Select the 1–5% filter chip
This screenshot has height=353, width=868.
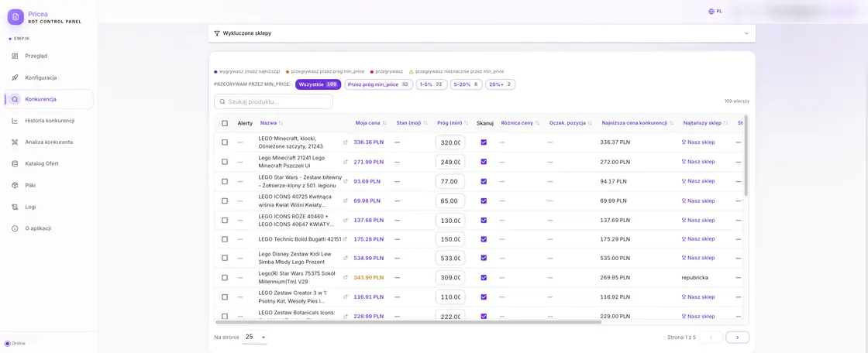432,84
